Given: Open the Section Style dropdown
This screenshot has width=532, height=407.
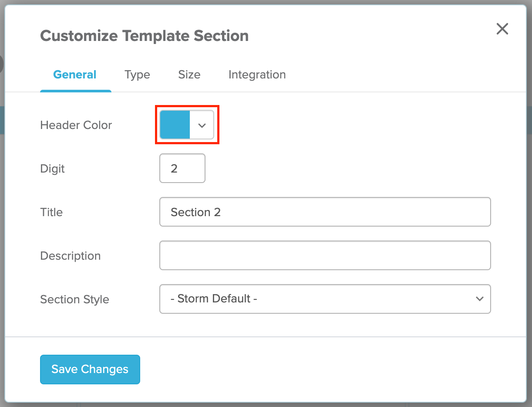Looking at the screenshot, I should pos(325,299).
